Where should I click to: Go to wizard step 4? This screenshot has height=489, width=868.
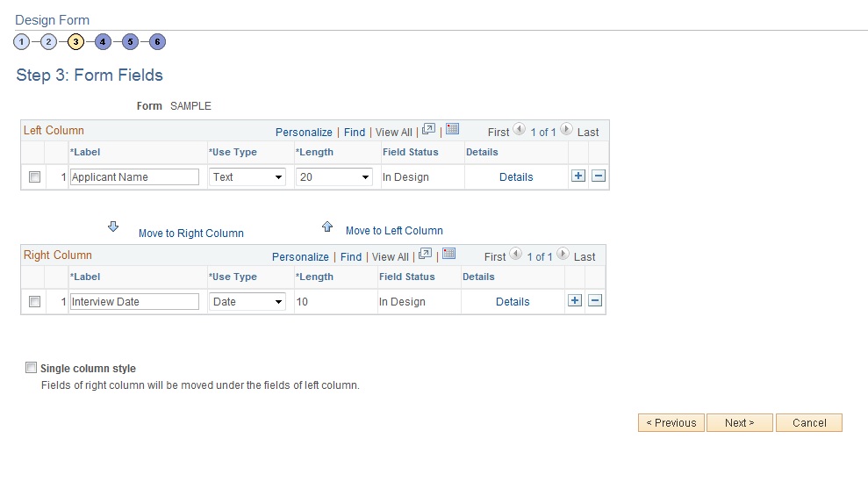(x=103, y=42)
